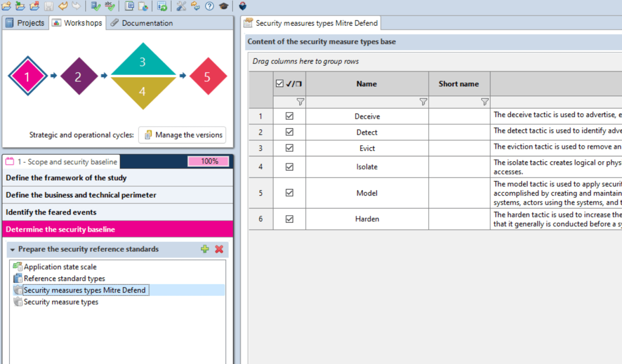Screen dimensions: 622x364
Task: Open the Name column filter
Action: [423, 102]
